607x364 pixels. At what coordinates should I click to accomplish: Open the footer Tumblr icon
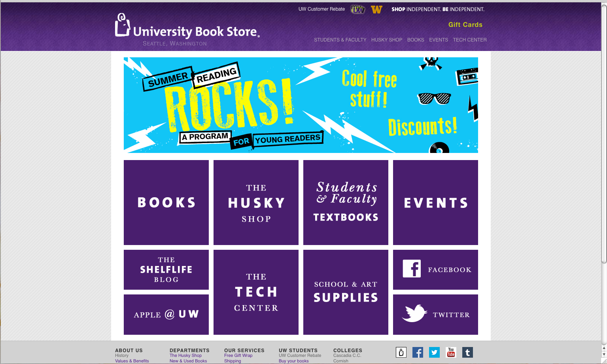[x=467, y=352]
